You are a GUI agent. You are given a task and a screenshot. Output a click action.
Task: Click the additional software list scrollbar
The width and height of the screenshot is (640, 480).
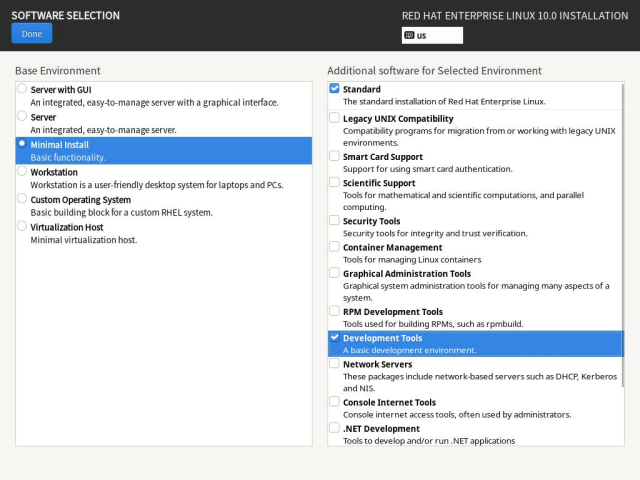(622, 236)
